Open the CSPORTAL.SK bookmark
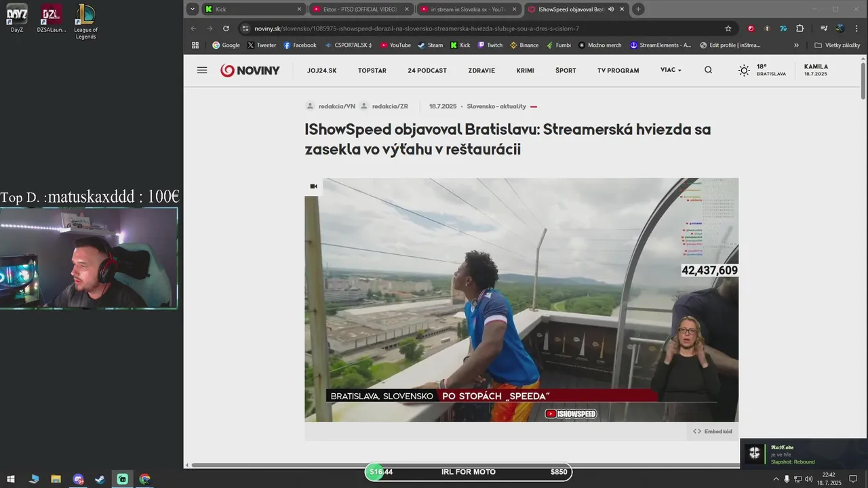Image resolution: width=868 pixels, height=488 pixels. coord(348,45)
